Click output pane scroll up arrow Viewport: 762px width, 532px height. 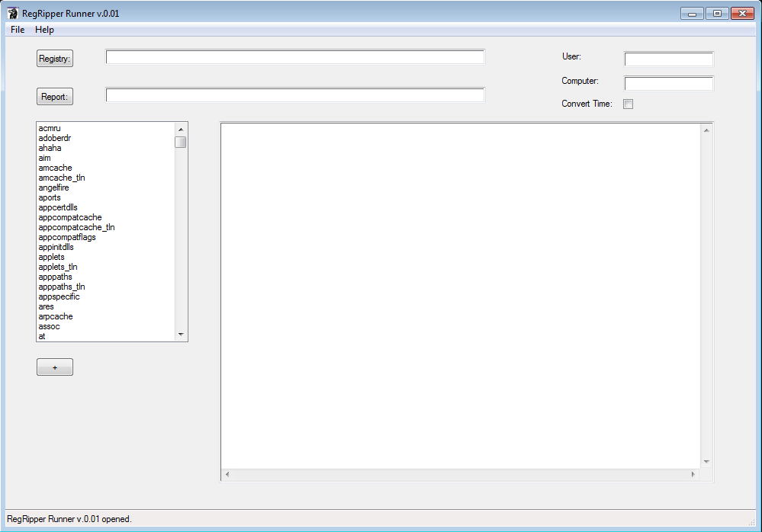point(706,130)
